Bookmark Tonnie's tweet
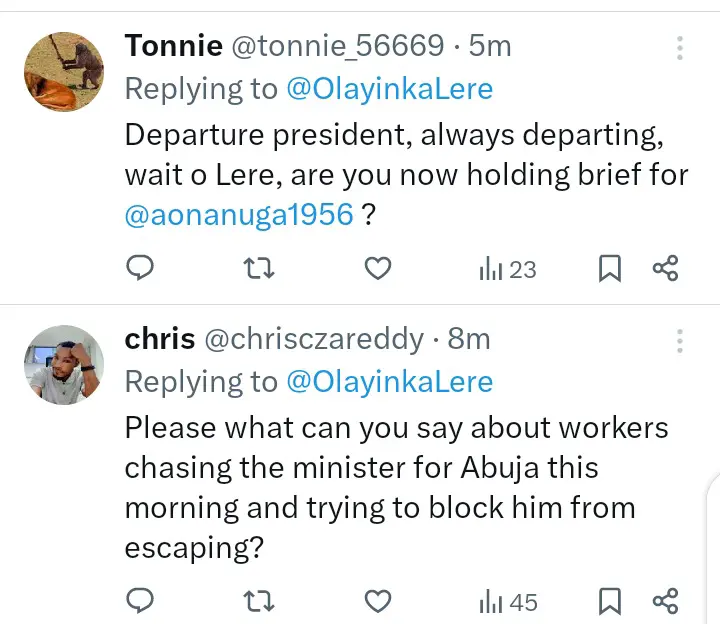720x624 pixels. [610, 268]
